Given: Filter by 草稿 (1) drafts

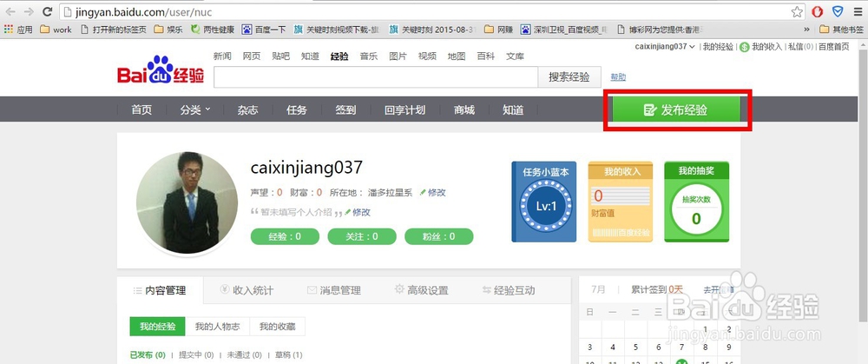Looking at the screenshot, I should (x=289, y=354).
